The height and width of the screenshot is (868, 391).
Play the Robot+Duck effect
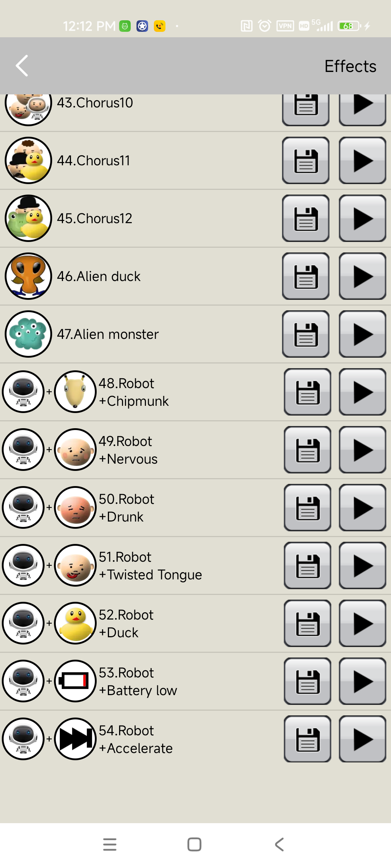point(362,624)
